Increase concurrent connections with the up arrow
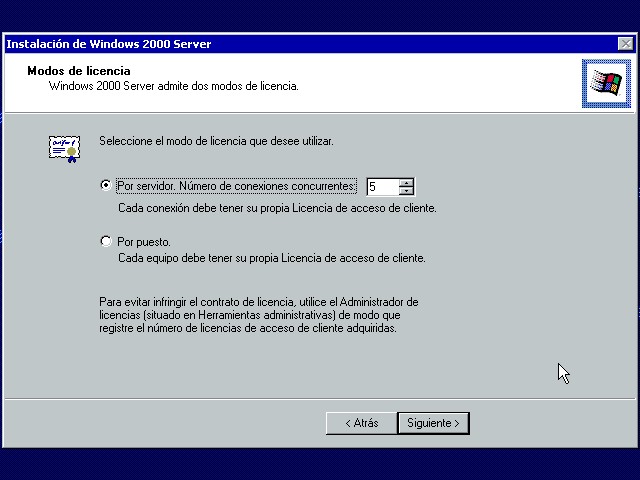Screen dimensions: 640x480 406,182
